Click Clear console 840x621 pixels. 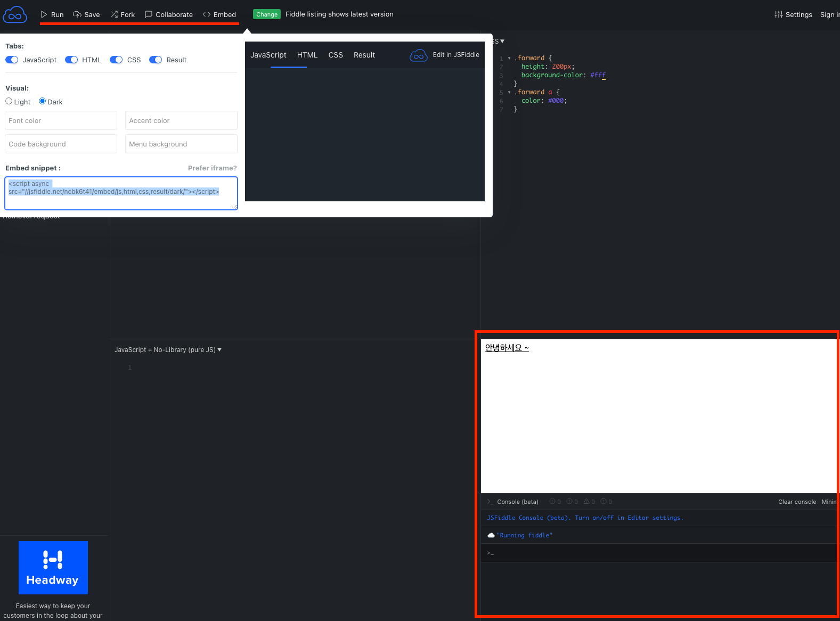(x=797, y=502)
